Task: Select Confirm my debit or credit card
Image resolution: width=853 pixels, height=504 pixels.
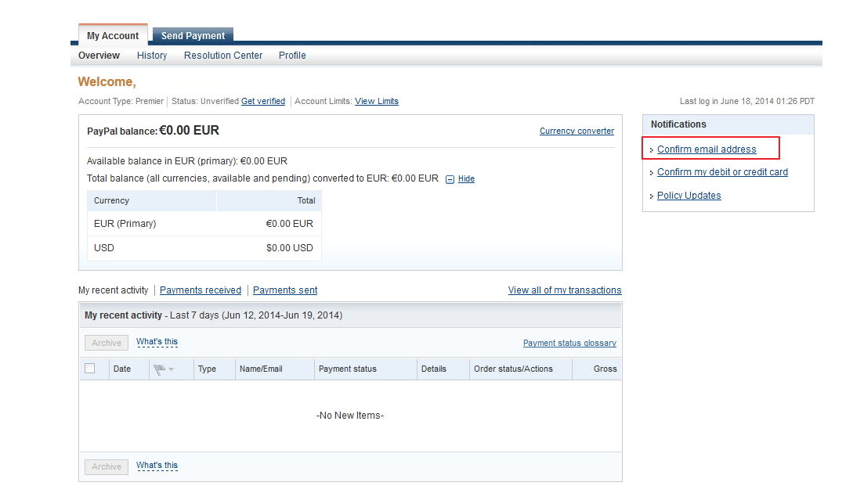Action: click(722, 172)
